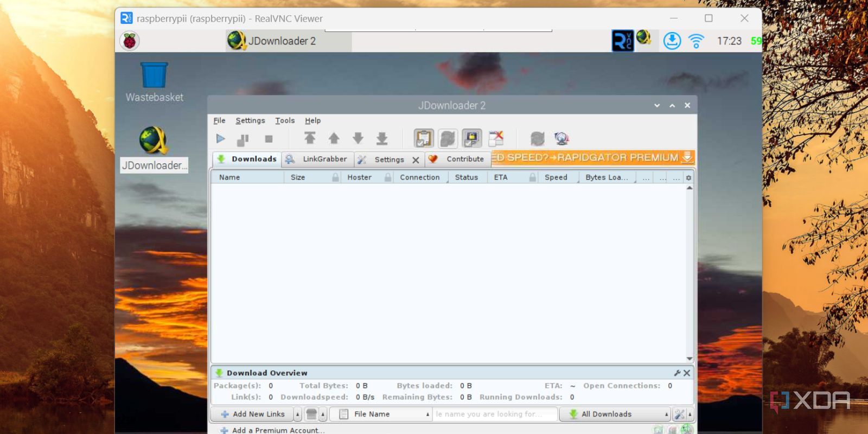
Task: Close the Settings tab
Action: click(x=416, y=160)
